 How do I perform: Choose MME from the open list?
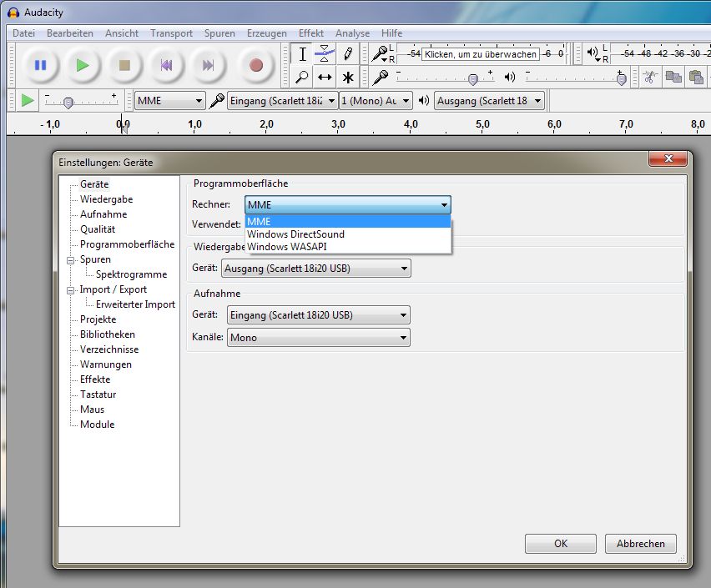348,222
